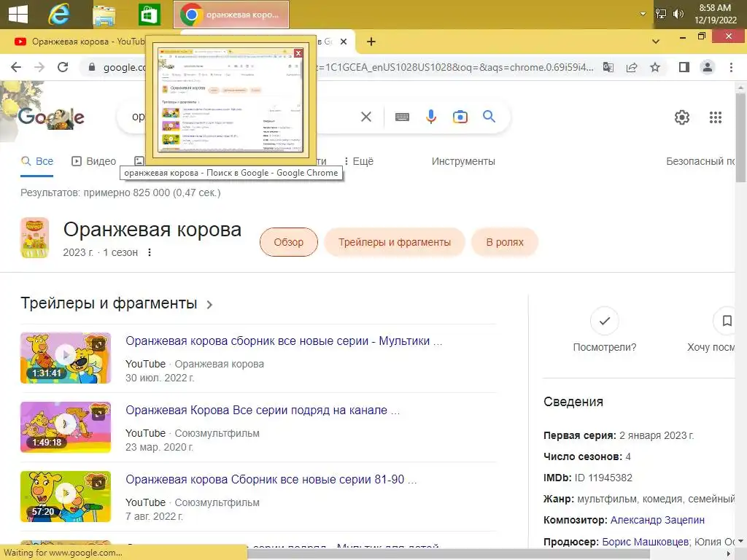747x560 pixels.
Task: Open the Александр Зацепин composer link
Action: (657, 520)
